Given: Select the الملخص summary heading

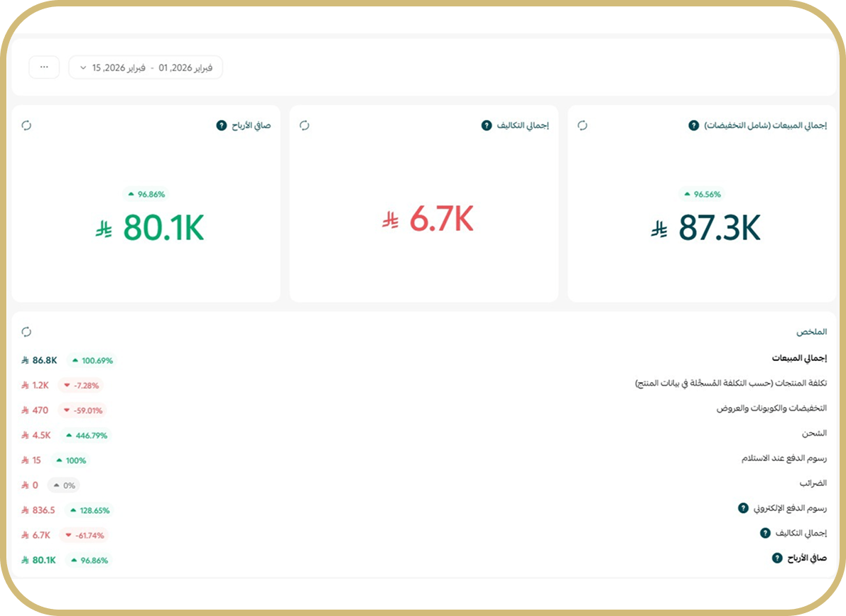Looking at the screenshot, I should pos(811,332).
